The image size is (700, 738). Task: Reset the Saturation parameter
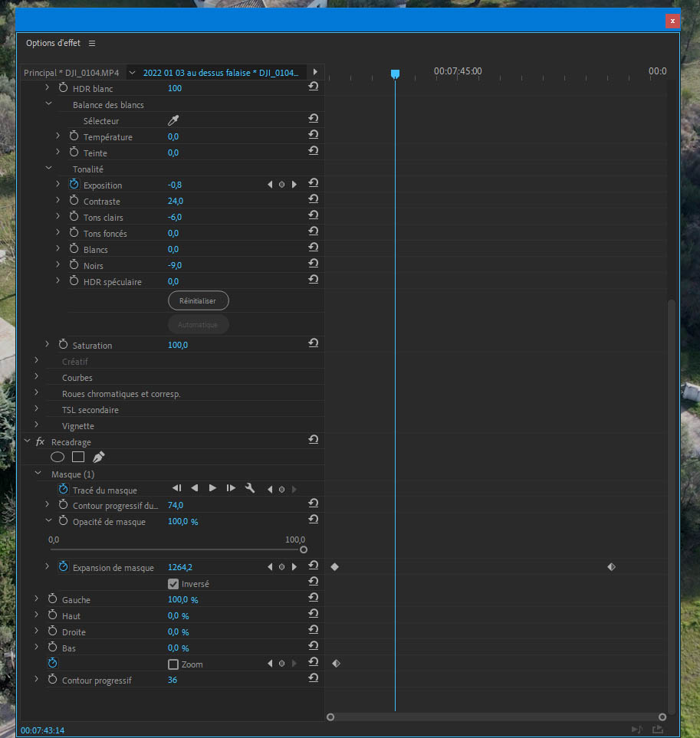[314, 343]
